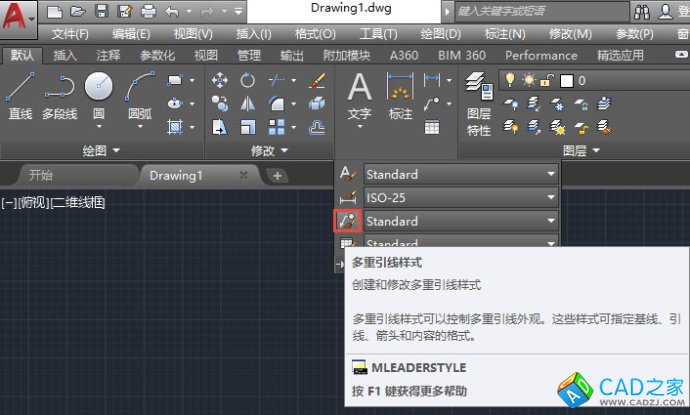Choose the Arc (圆弧) tool
Screen dimensions: 690x415
[x=140, y=96]
